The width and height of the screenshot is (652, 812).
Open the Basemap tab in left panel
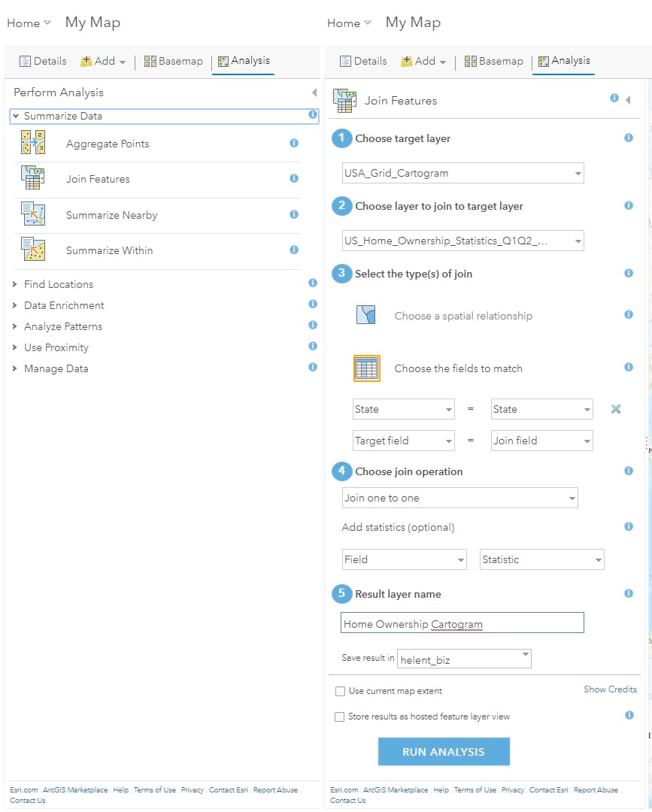[173, 62]
